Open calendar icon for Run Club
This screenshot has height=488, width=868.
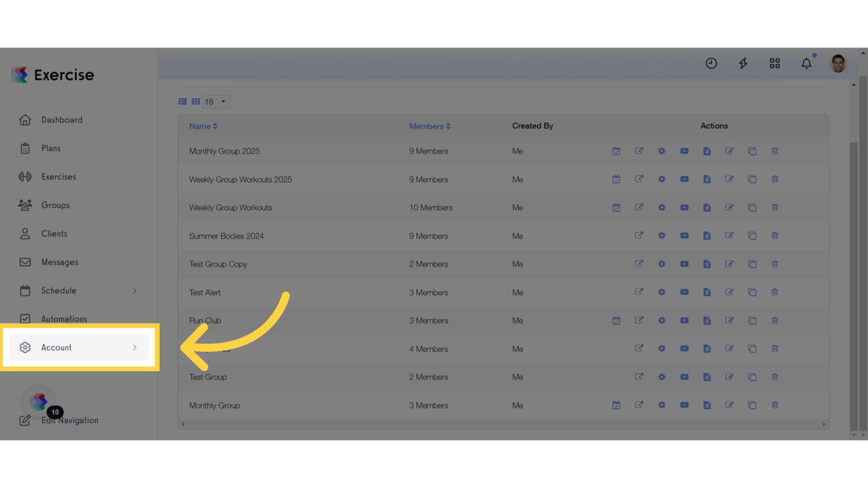click(616, 320)
